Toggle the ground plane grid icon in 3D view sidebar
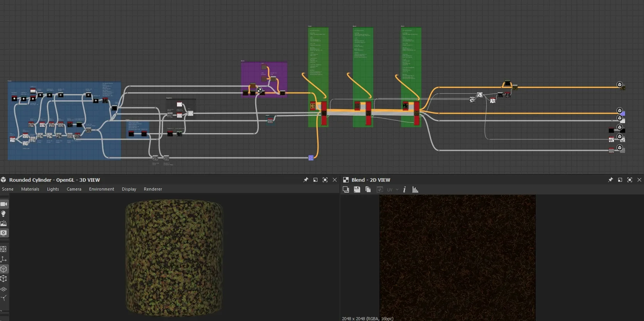 point(3,289)
